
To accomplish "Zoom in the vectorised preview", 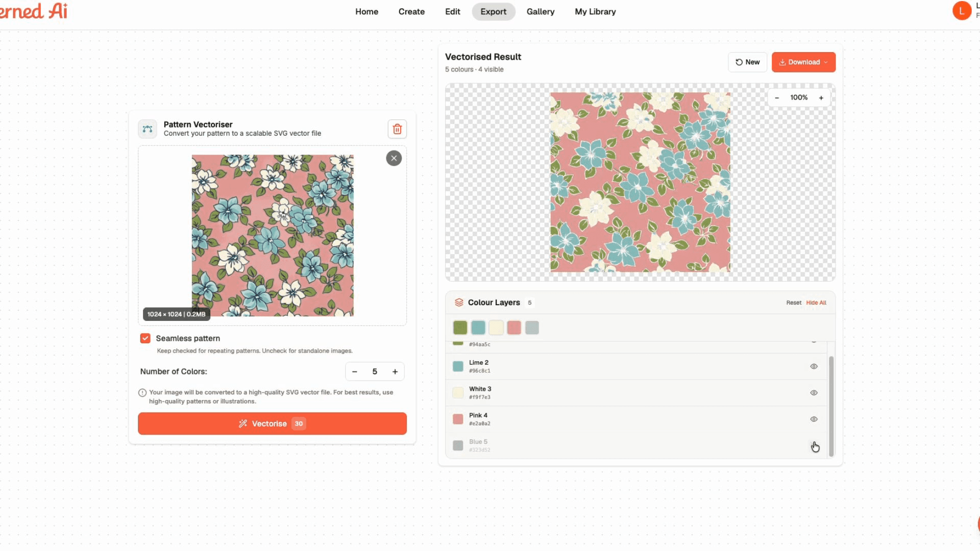I will pyautogui.click(x=821, y=98).
